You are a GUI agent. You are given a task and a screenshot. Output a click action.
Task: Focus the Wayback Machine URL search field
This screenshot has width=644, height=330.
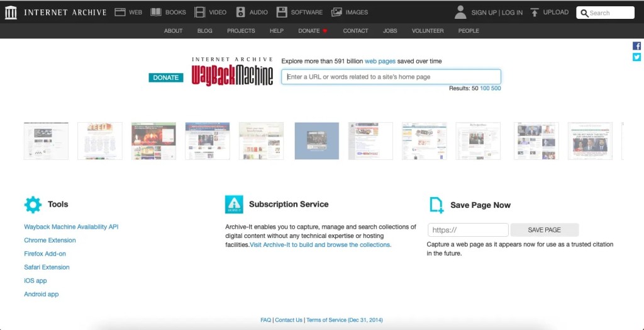pos(391,77)
